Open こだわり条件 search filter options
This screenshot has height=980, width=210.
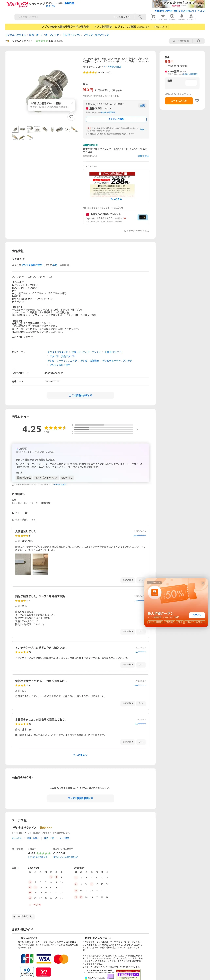[x=121, y=17]
